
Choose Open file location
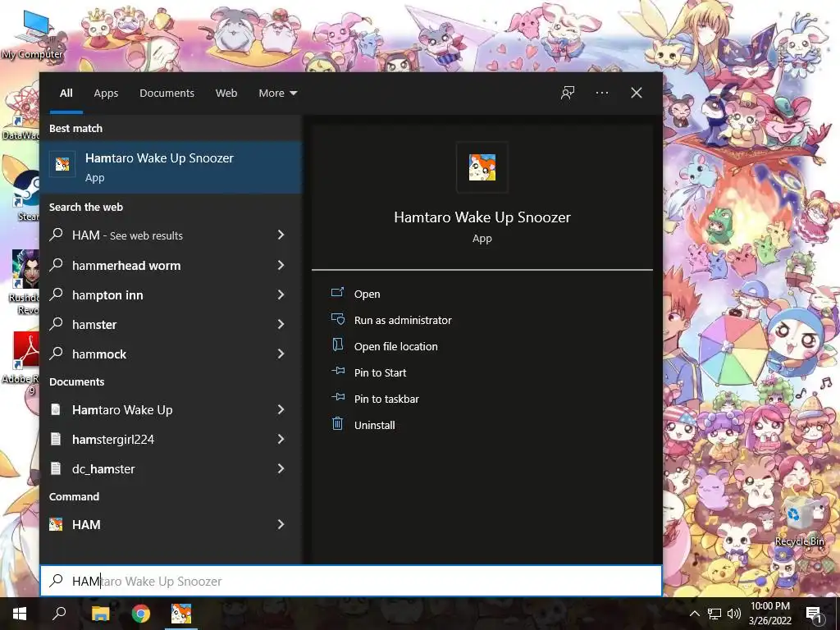point(395,346)
